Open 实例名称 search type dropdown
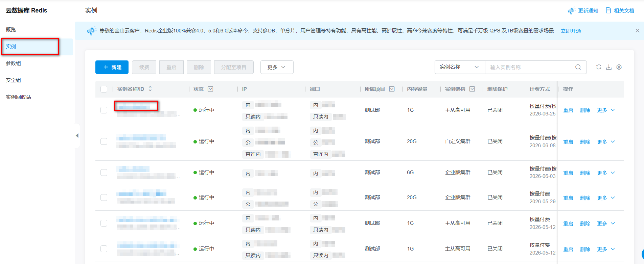Viewport: 644px width, 264px height. 460,67
